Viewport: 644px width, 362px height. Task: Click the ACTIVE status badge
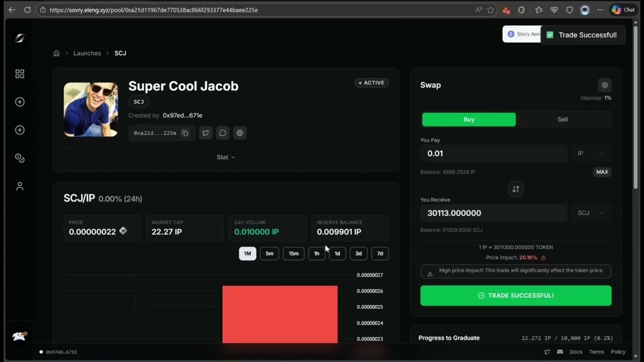click(371, 83)
